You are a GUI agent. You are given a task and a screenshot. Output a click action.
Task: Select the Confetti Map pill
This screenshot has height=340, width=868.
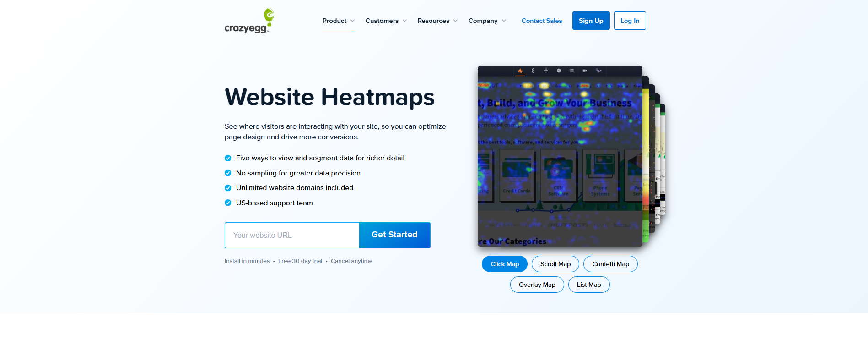(x=610, y=264)
